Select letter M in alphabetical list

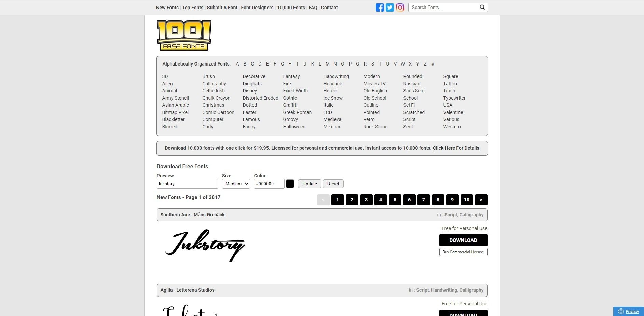click(327, 64)
